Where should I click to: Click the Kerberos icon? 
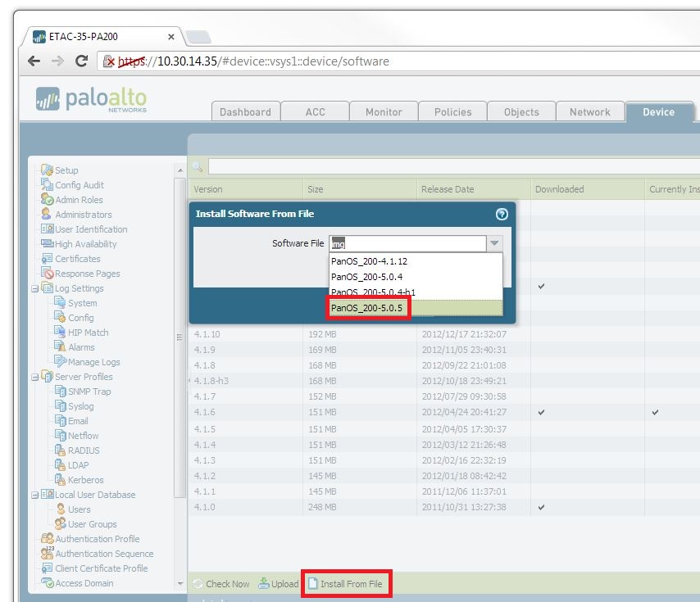61,479
